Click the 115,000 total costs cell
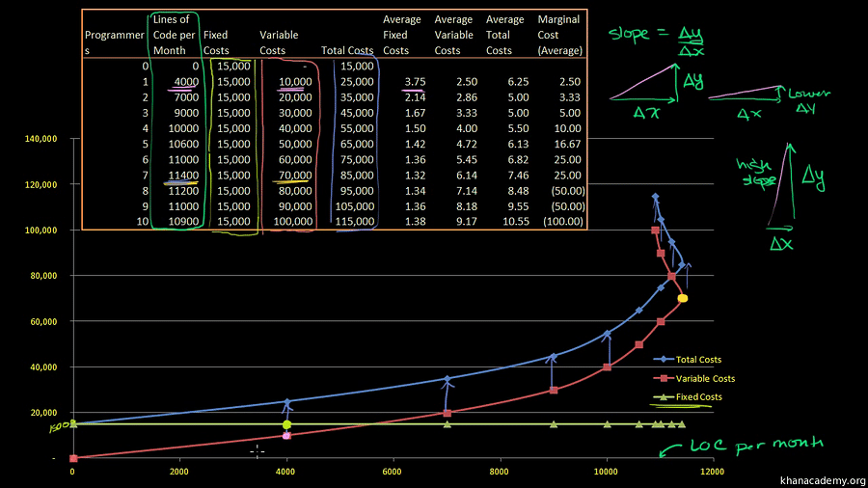 pos(354,221)
